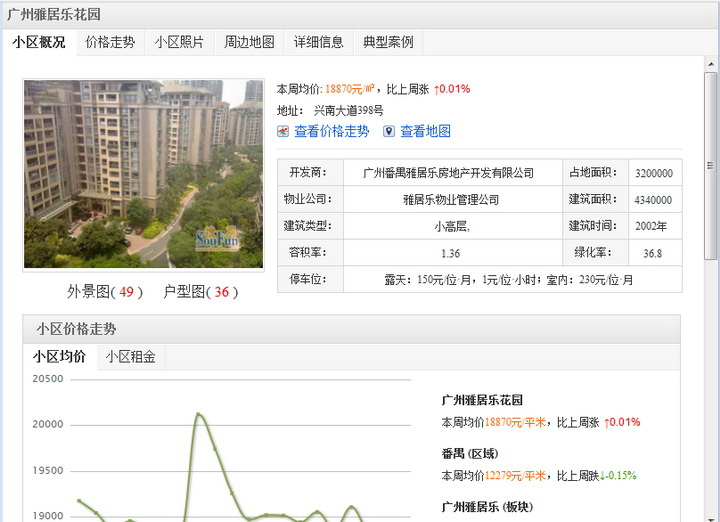Switch to the 小区租金 chart tab
This screenshot has height=522, width=720.
[131, 357]
